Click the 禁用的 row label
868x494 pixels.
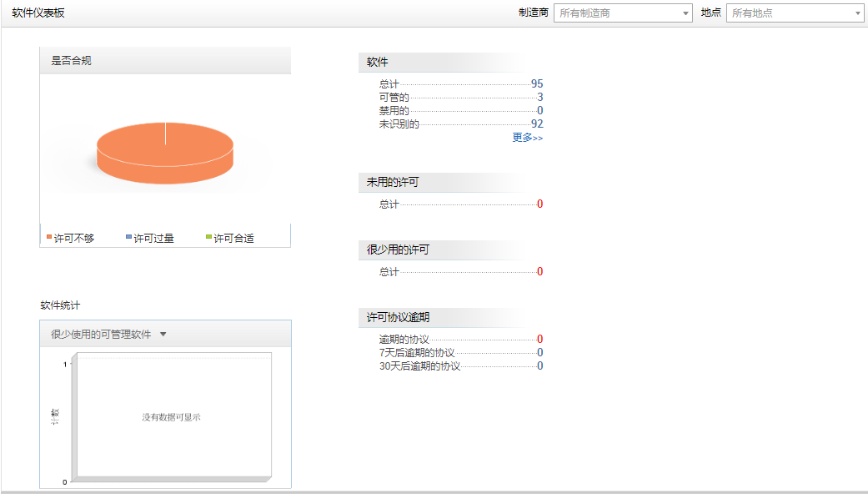394,110
